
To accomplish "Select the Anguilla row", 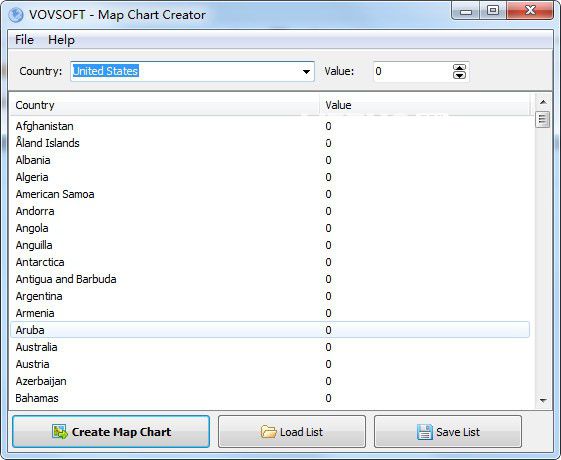I will [270, 245].
